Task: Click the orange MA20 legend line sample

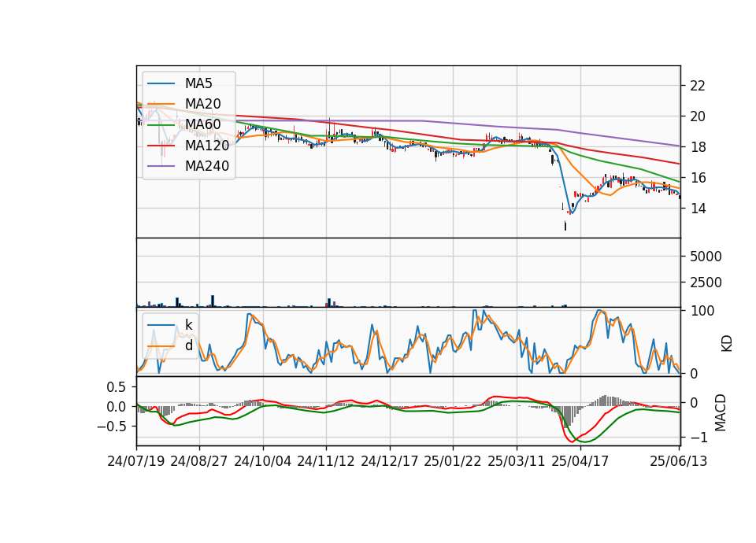Action: [161, 104]
